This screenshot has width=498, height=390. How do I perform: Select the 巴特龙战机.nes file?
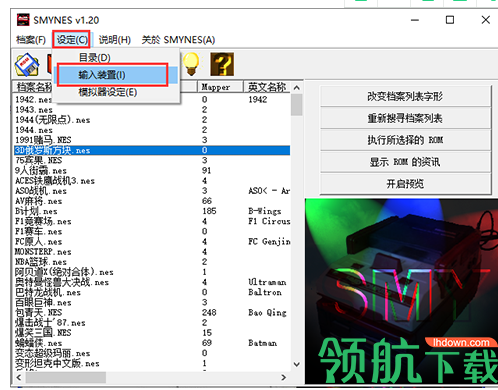tap(152, 292)
